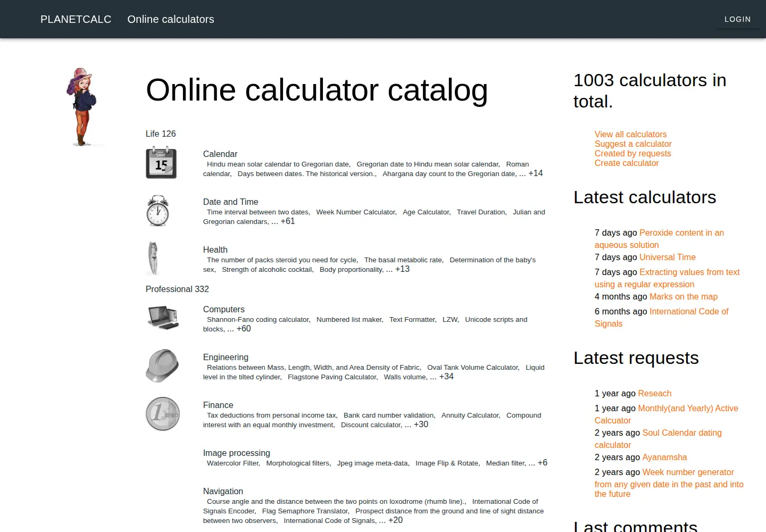Click the Engineering hard hat icon

pos(163,366)
